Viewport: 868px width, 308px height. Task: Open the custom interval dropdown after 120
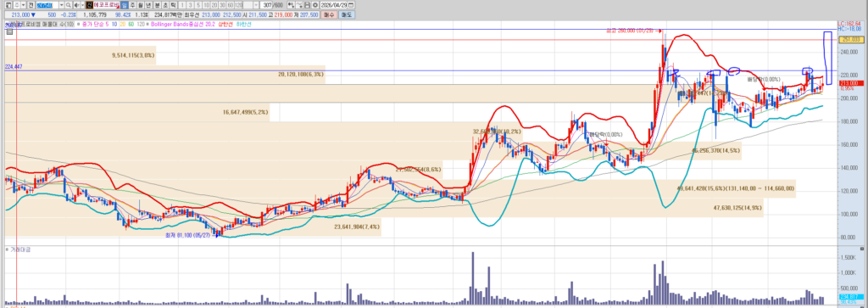[x=256, y=5]
